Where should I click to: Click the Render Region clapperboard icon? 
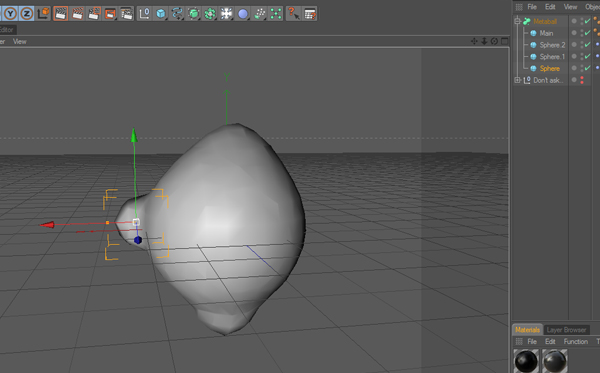click(94, 13)
